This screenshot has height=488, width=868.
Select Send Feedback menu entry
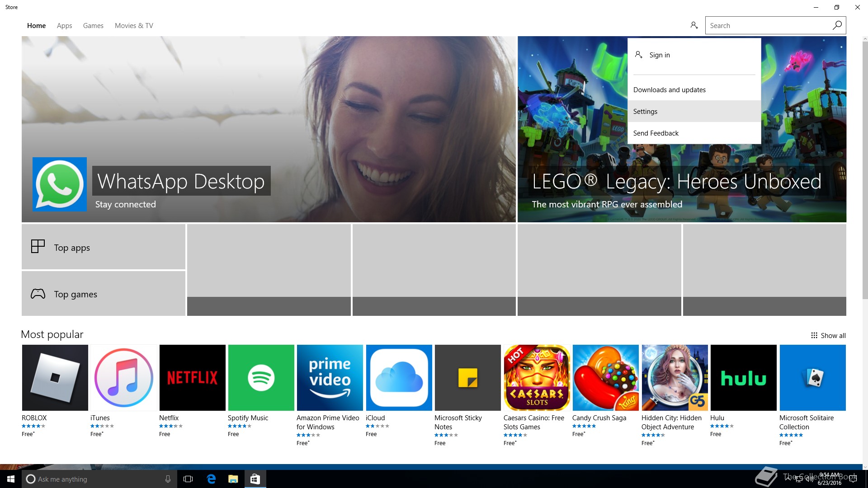point(694,133)
